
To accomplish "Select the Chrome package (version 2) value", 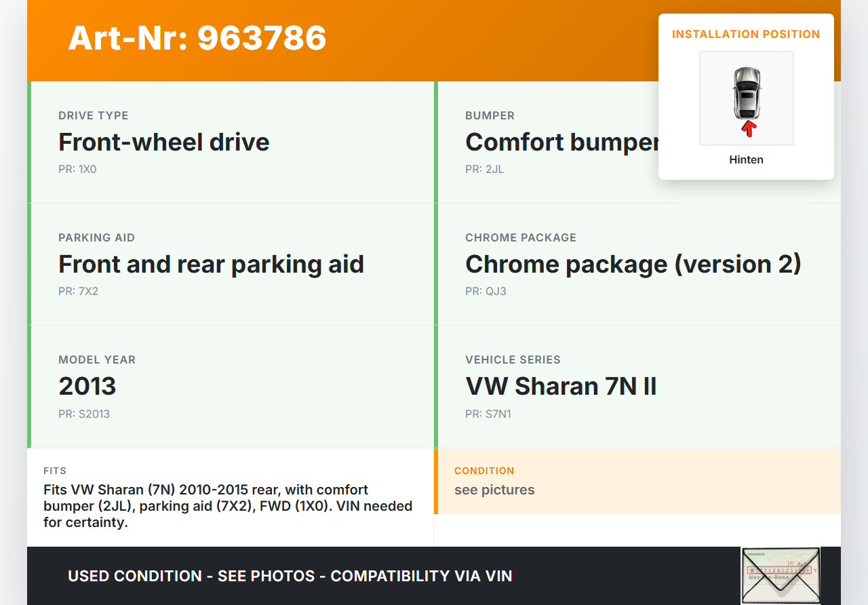I will [x=633, y=265].
